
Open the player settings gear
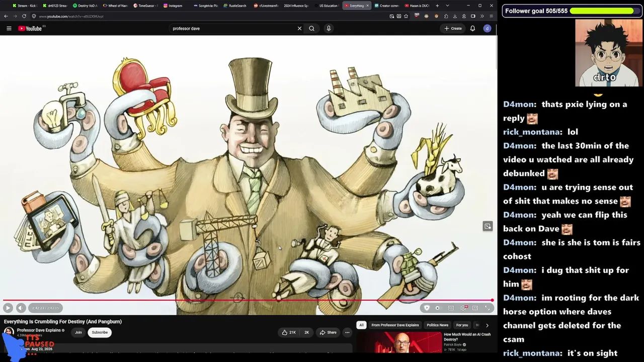click(463, 308)
